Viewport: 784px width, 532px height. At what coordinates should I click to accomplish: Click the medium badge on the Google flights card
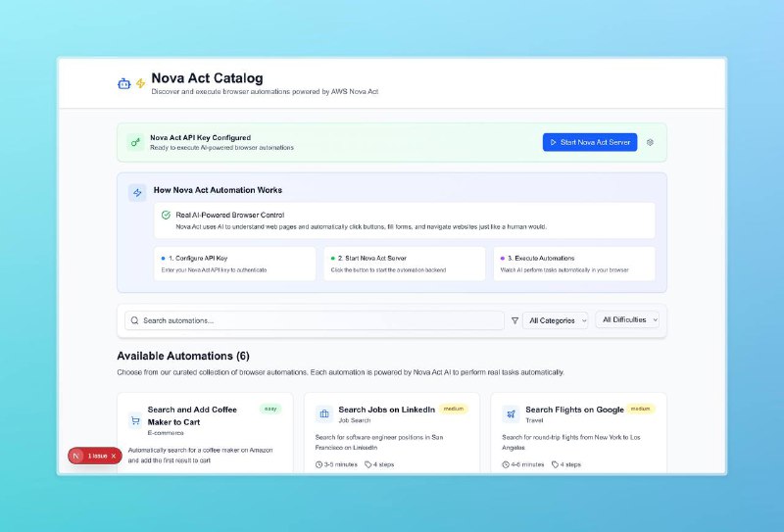(641, 409)
